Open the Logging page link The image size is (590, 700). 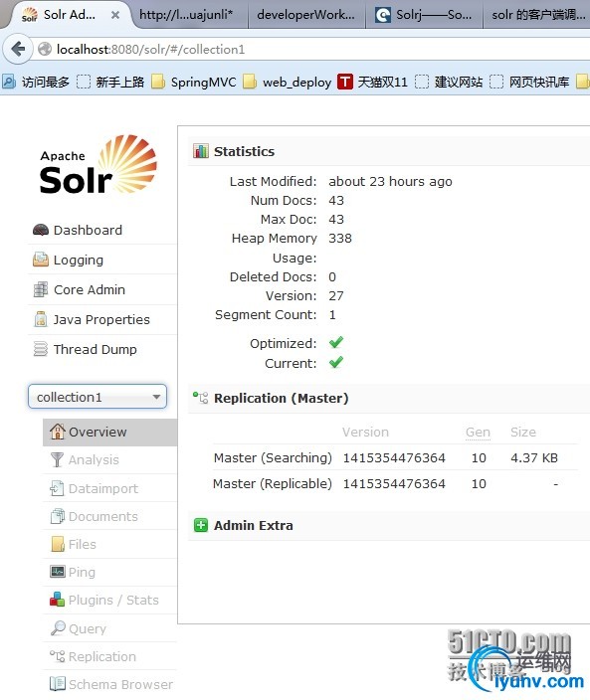pyautogui.click(x=79, y=261)
